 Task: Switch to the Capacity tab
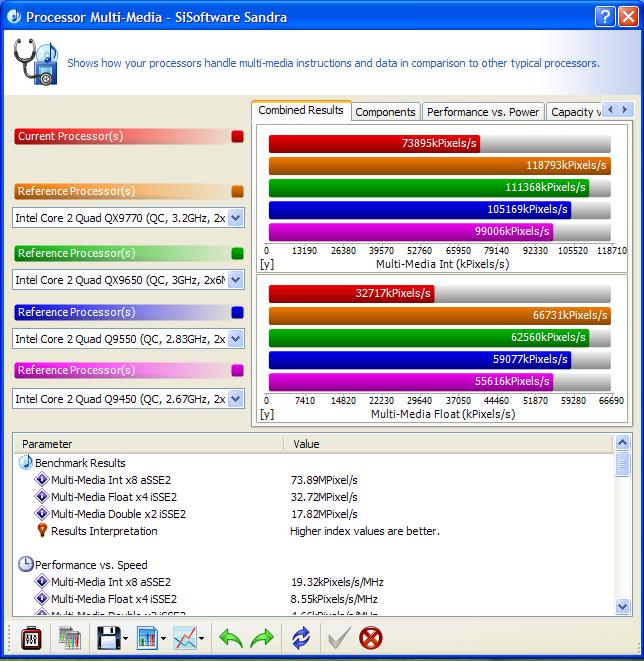coord(575,112)
